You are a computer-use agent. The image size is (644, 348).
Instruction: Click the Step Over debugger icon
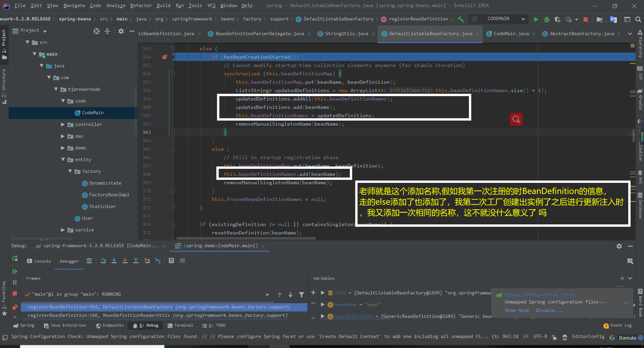click(103, 261)
